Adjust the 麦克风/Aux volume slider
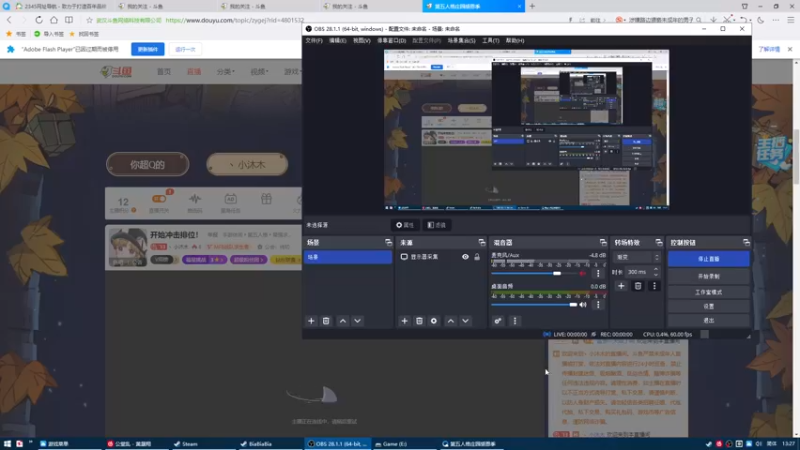 (534, 273)
